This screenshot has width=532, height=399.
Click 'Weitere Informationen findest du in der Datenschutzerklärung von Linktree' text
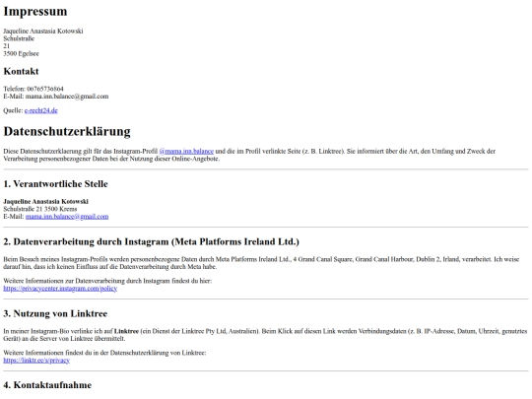click(x=104, y=353)
